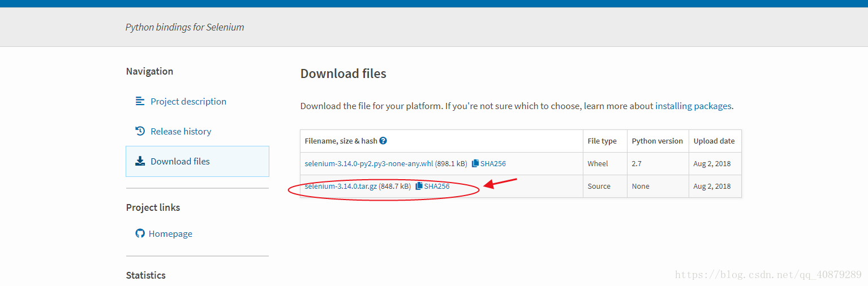Click the Release history clock icon
This screenshot has height=286, width=868.
[140, 131]
